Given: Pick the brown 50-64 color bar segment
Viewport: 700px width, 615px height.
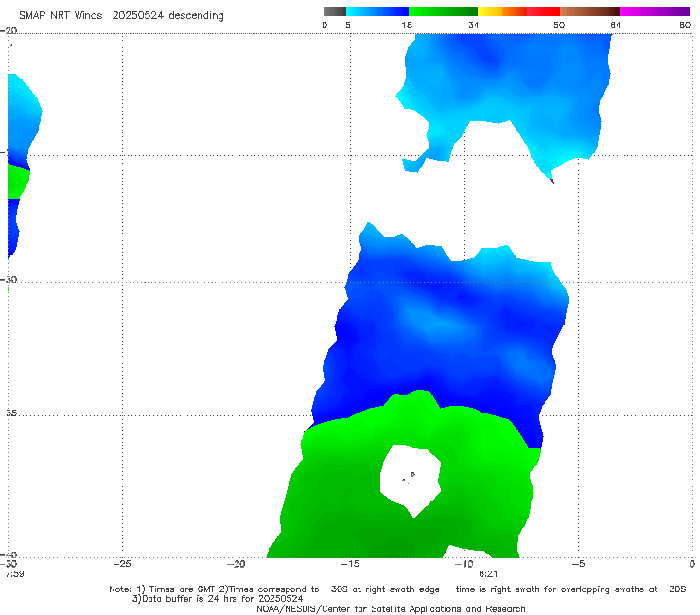Looking at the screenshot, I should pos(589,11).
